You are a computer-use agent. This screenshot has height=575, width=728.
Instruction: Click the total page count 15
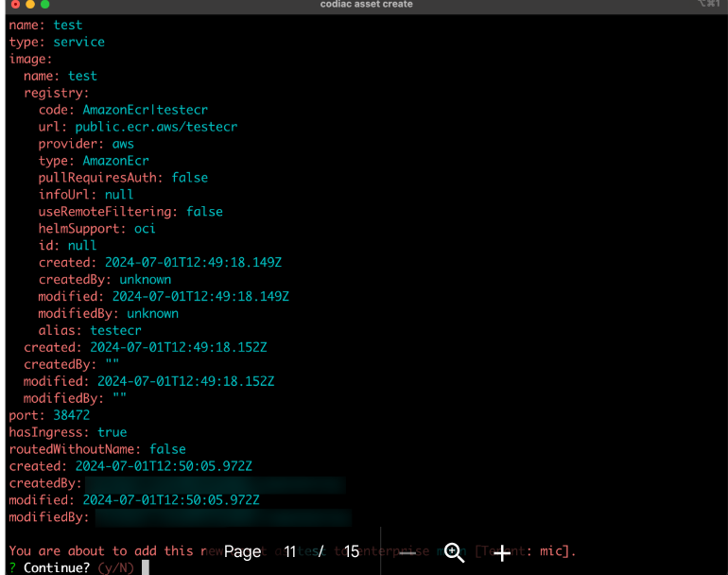pos(352,551)
